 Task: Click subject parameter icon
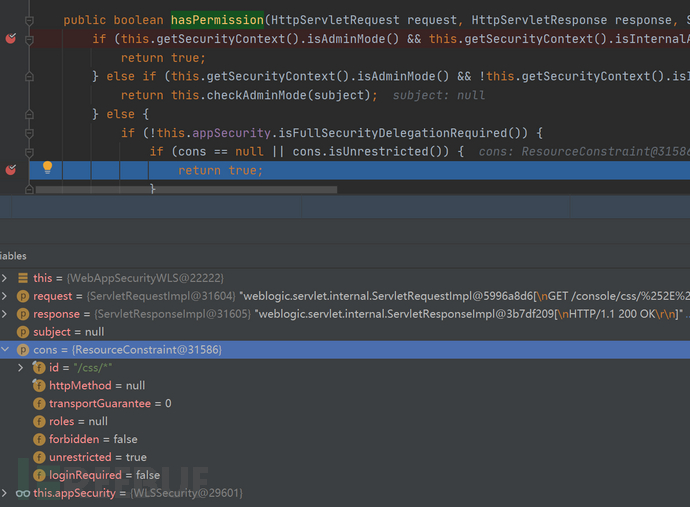pos(23,332)
